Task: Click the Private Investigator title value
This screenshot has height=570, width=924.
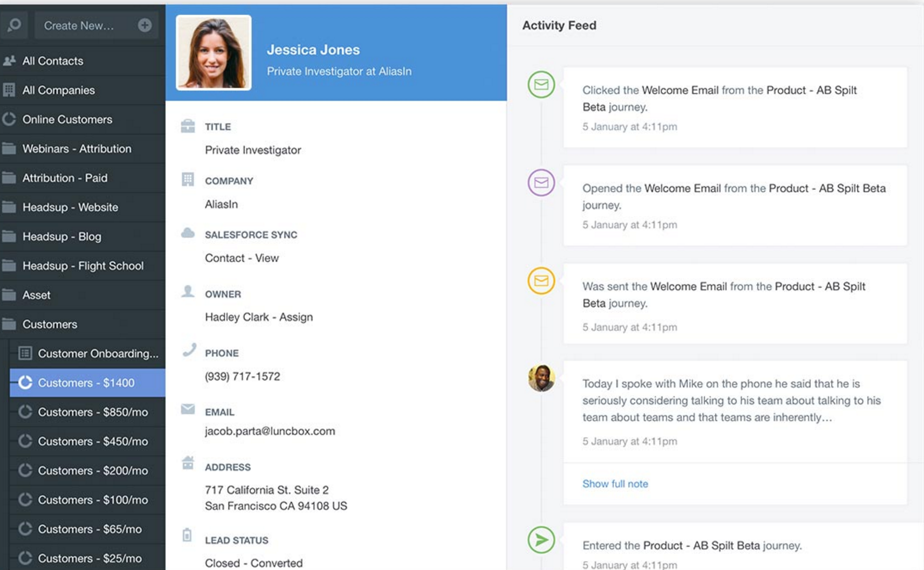Action: coord(253,150)
